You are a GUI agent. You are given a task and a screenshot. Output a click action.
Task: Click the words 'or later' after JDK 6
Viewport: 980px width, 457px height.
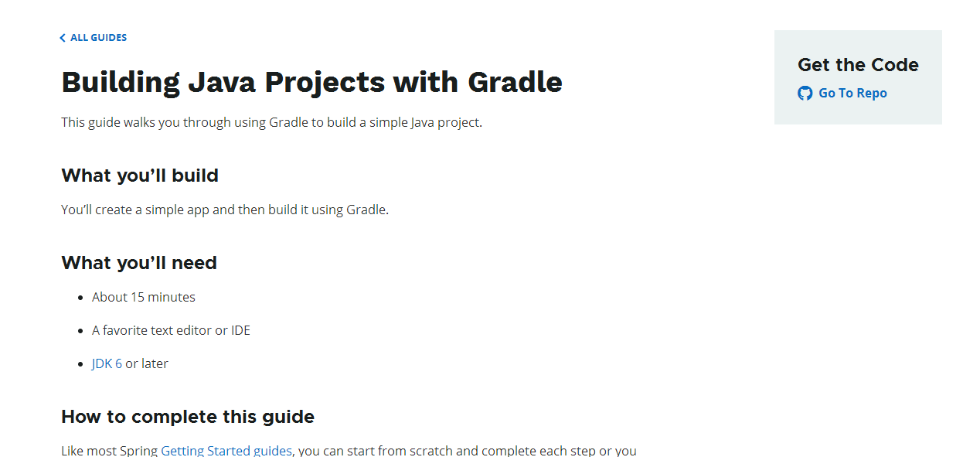point(147,363)
